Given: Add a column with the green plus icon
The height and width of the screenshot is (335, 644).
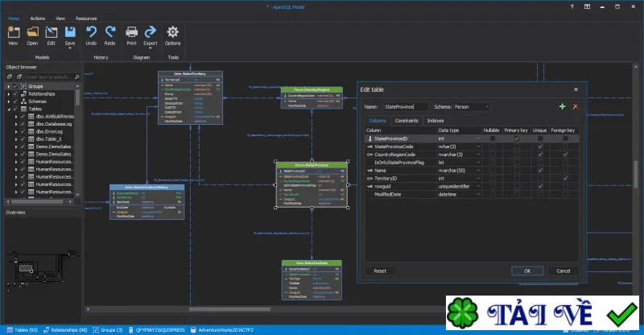Looking at the screenshot, I should point(562,106).
